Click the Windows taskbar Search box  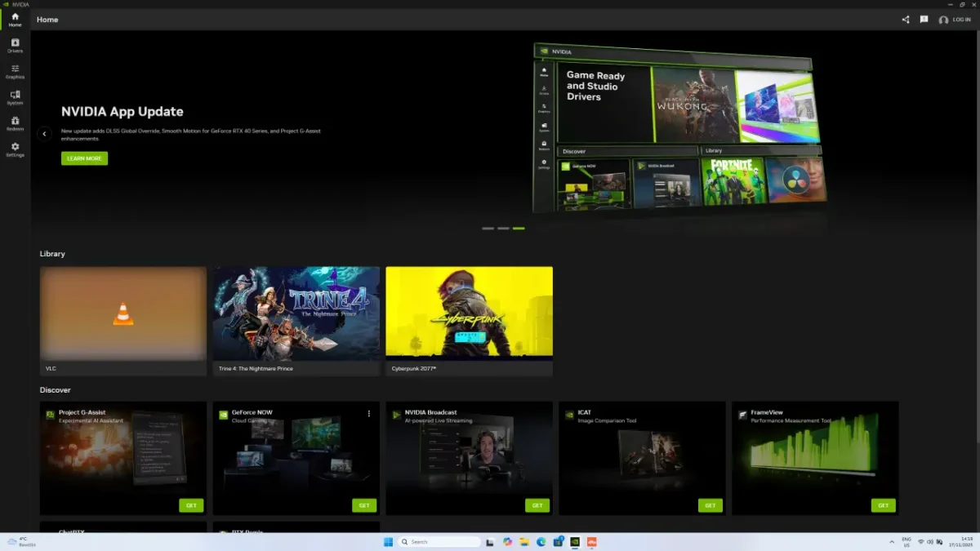click(x=441, y=541)
